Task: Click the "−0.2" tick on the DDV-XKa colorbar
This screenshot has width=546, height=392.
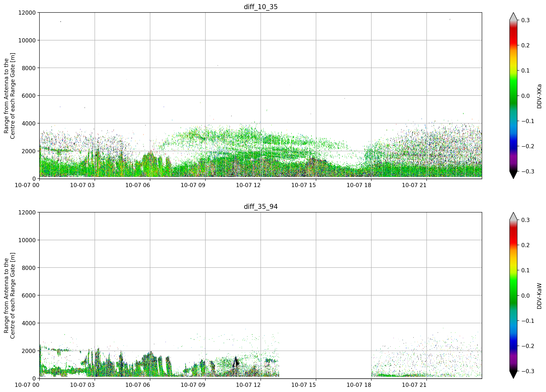Action: click(527, 146)
